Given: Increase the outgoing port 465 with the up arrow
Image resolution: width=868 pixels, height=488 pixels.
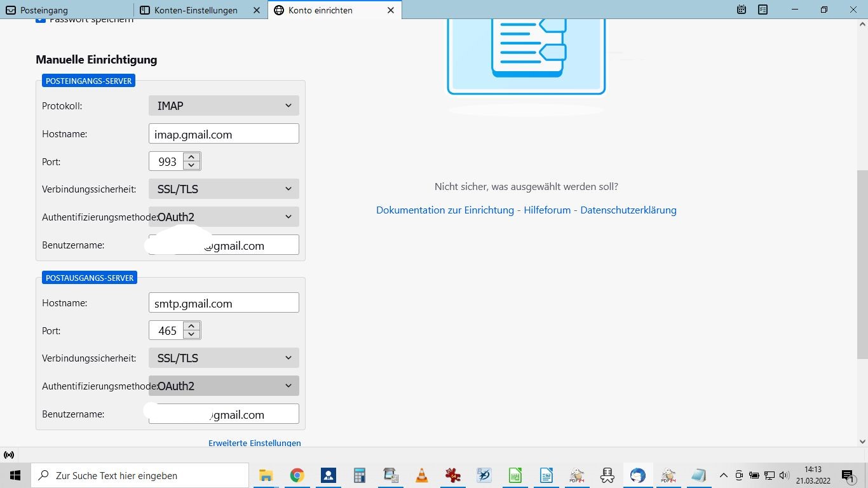Looking at the screenshot, I should (191, 326).
